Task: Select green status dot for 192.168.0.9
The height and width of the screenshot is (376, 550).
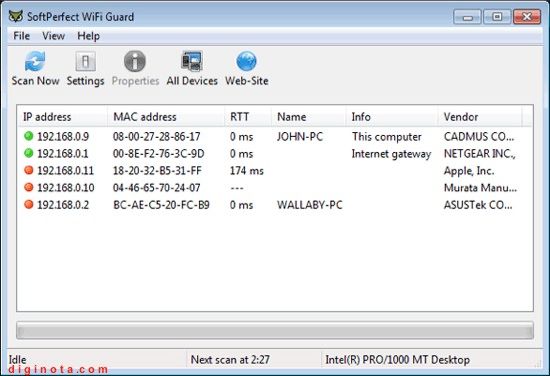Action: (29, 136)
